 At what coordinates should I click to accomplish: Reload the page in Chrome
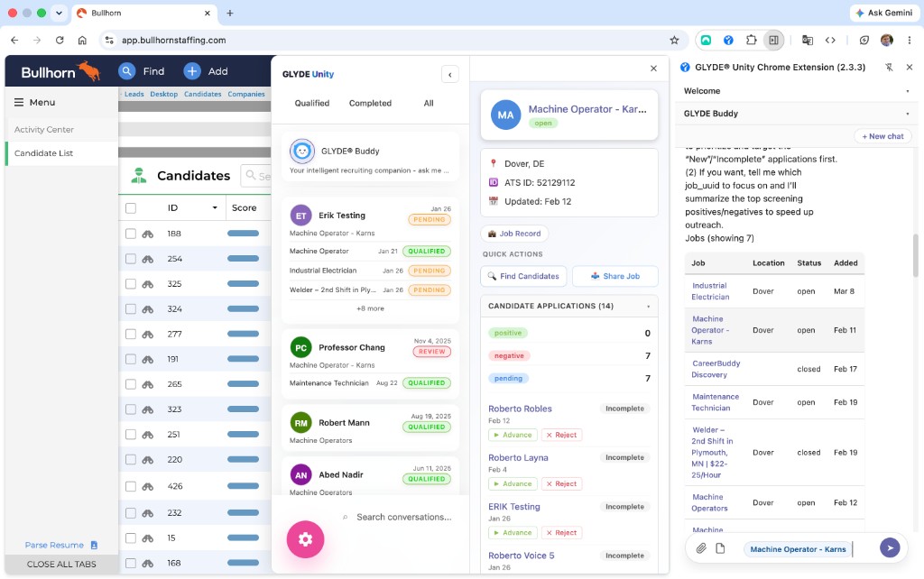[60, 40]
